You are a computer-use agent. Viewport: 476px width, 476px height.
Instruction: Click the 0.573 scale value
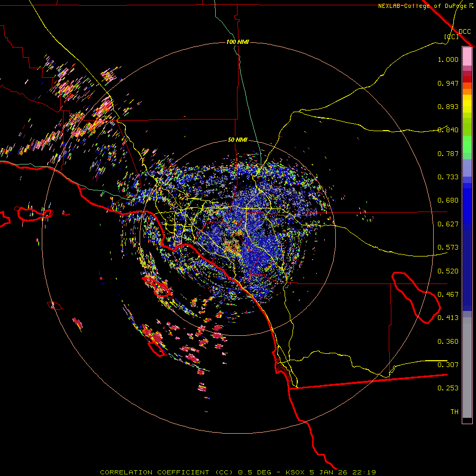(x=448, y=248)
